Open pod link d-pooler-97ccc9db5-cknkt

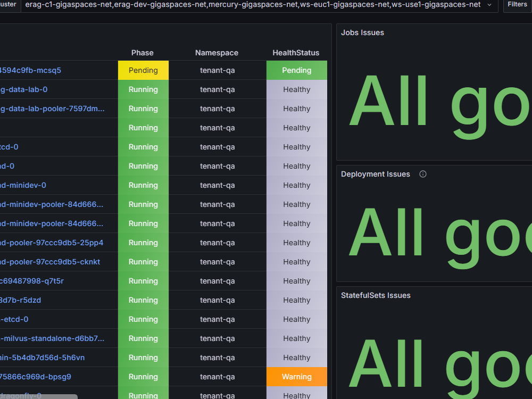[50, 262]
